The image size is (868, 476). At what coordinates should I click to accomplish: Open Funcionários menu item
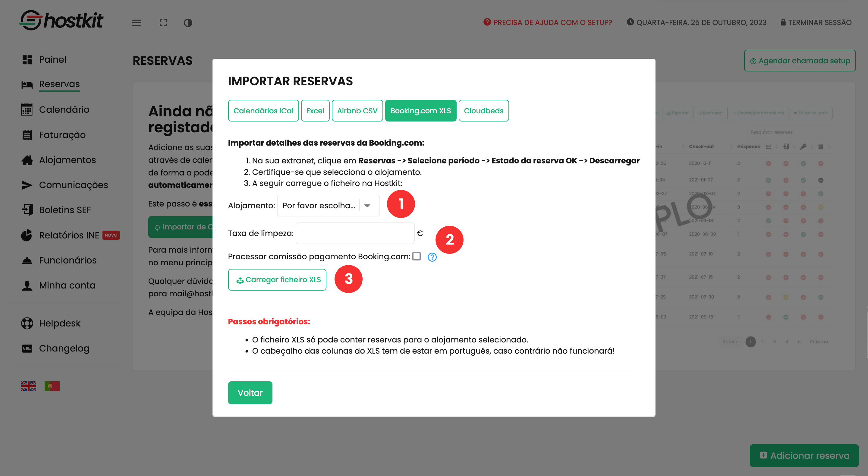(x=68, y=260)
